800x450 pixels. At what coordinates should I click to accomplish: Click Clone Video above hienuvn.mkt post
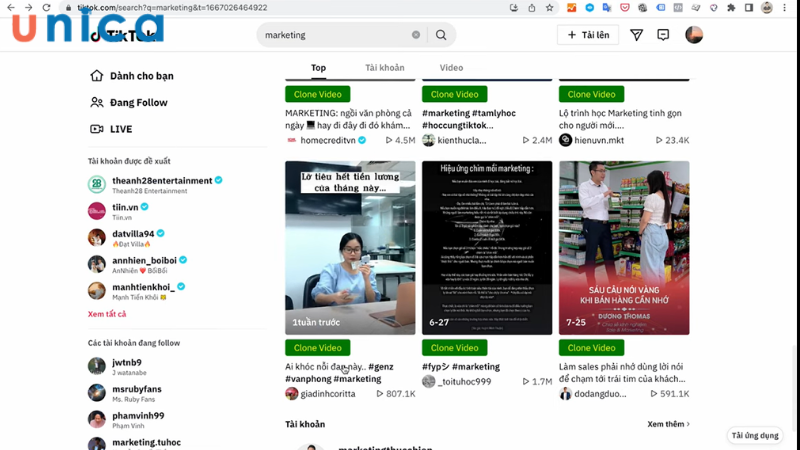pyautogui.click(x=591, y=94)
